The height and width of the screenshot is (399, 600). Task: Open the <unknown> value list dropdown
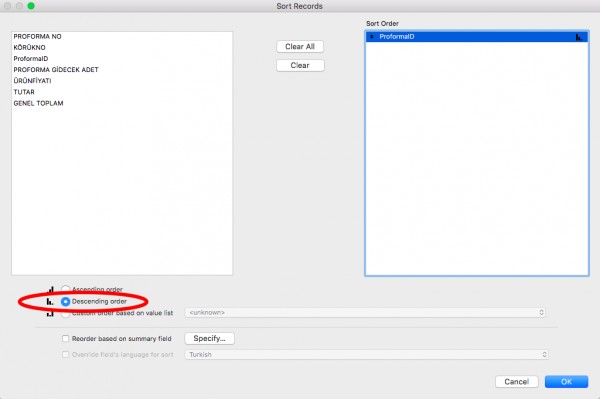tap(365, 313)
